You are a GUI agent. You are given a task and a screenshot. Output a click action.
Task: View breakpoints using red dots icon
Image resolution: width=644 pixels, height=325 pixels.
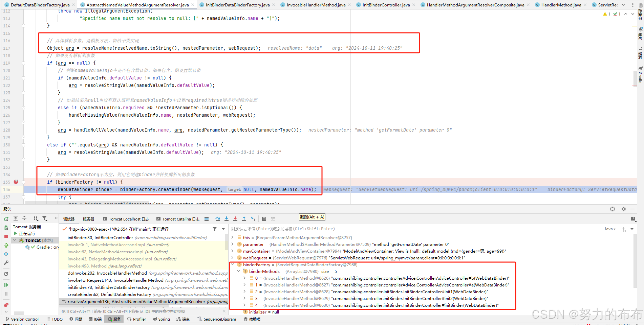point(6,305)
